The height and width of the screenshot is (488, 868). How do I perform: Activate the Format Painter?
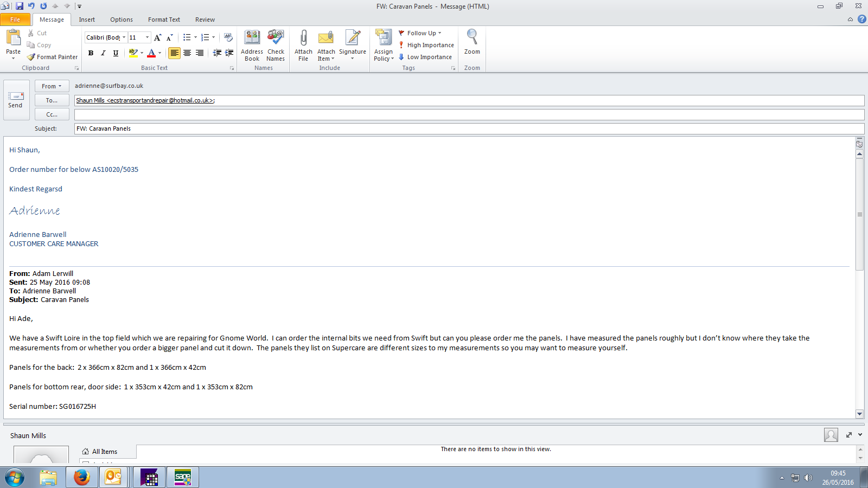[53, 57]
